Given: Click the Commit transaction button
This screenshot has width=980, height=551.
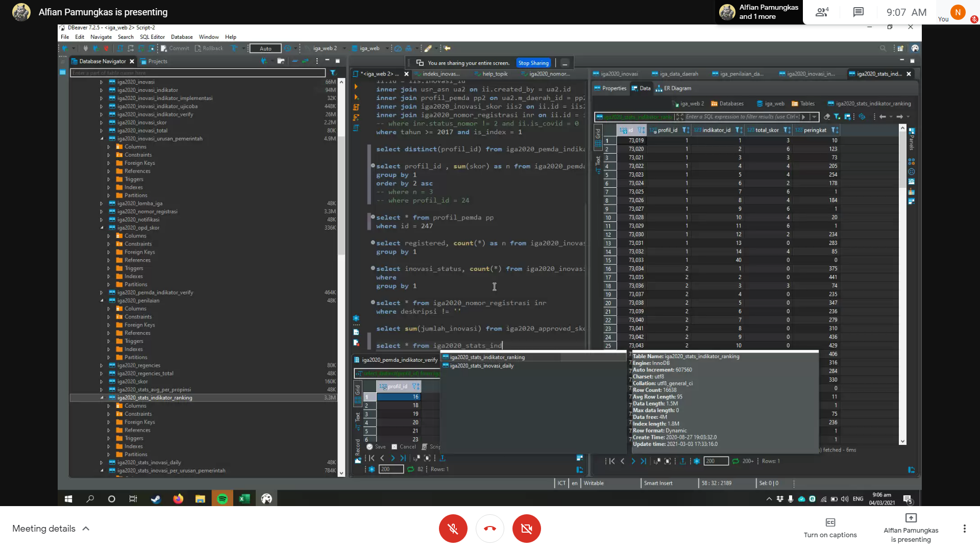Looking at the screenshot, I should click(175, 48).
